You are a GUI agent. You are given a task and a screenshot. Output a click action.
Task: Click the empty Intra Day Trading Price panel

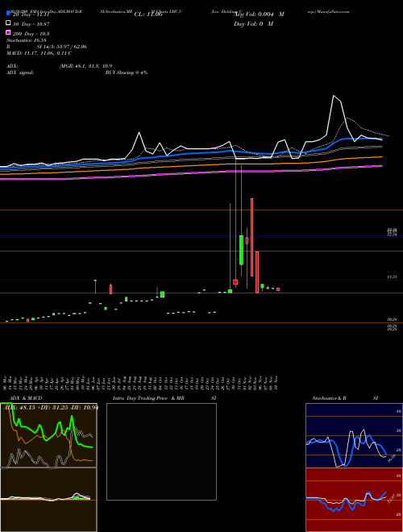[x=161, y=451]
